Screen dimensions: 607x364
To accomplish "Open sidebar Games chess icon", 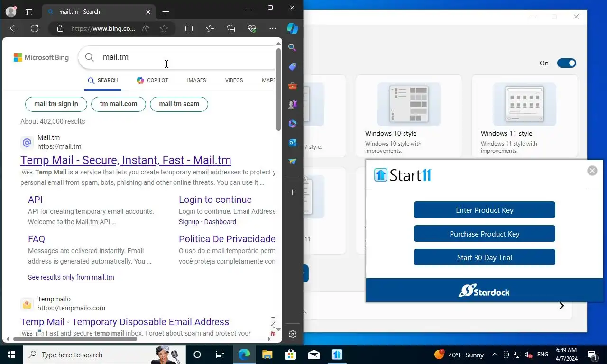I will click(293, 105).
